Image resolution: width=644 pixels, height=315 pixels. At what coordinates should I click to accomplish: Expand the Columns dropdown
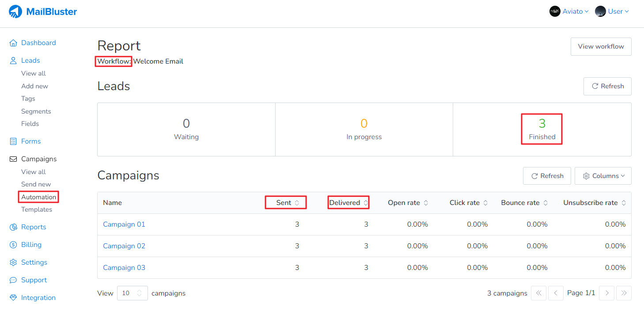603,176
